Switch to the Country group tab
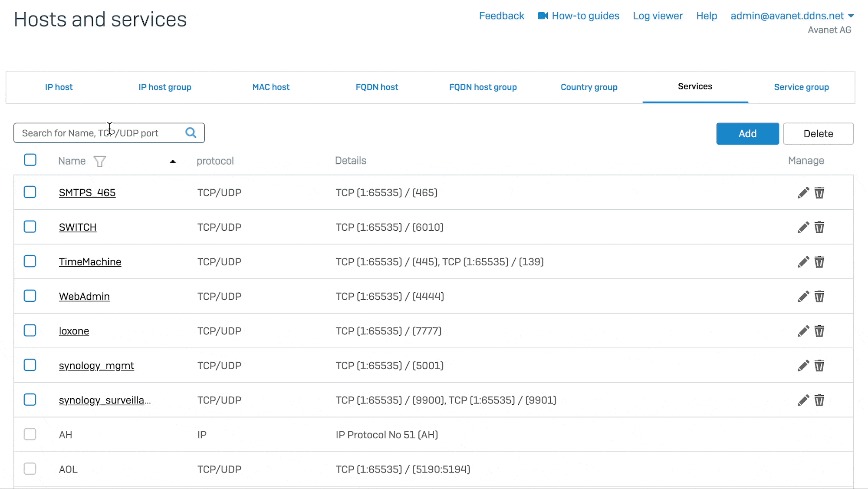The height and width of the screenshot is (489, 868). [x=589, y=87]
